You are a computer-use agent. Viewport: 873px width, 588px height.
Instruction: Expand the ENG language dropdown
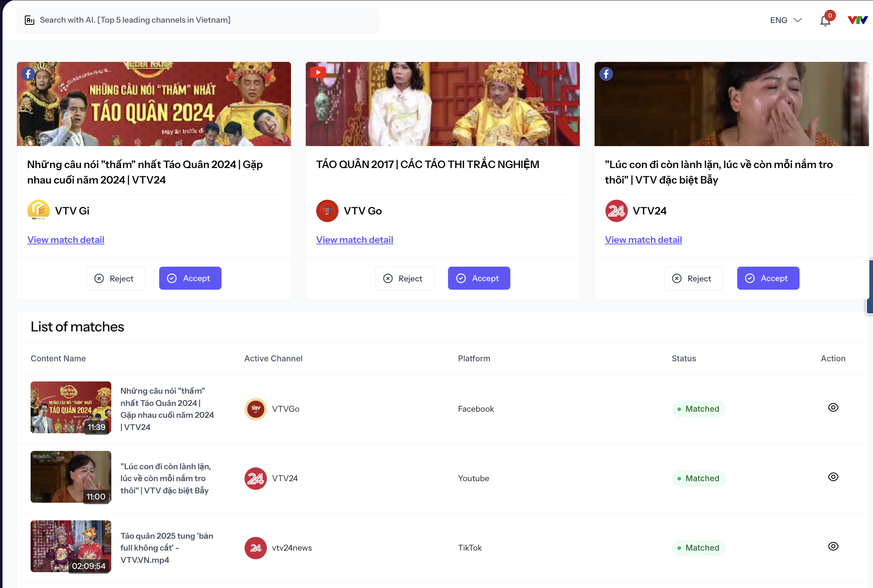pos(785,20)
